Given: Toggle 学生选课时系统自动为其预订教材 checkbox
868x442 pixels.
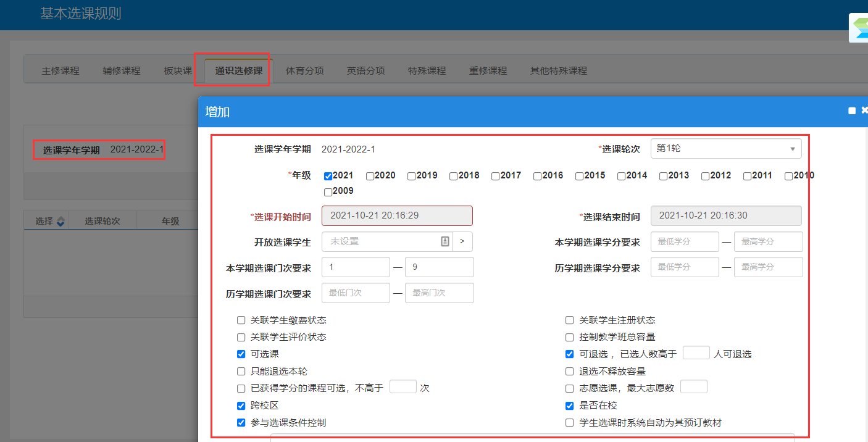Looking at the screenshot, I should pyautogui.click(x=570, y=423).
